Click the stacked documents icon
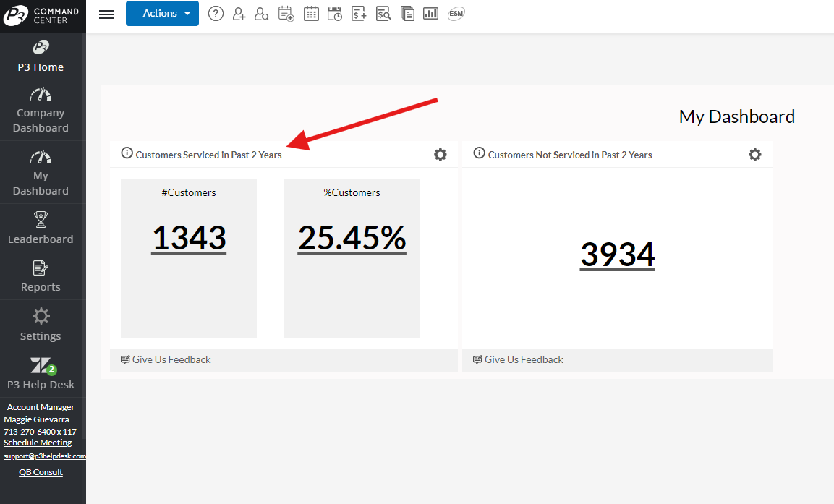834x504 pixels. [407, 14]
